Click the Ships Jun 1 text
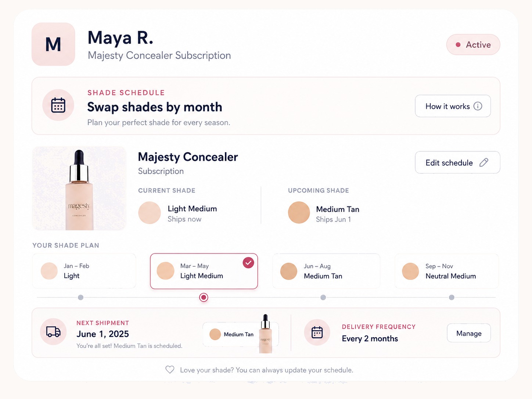 [x=333, y=219]
